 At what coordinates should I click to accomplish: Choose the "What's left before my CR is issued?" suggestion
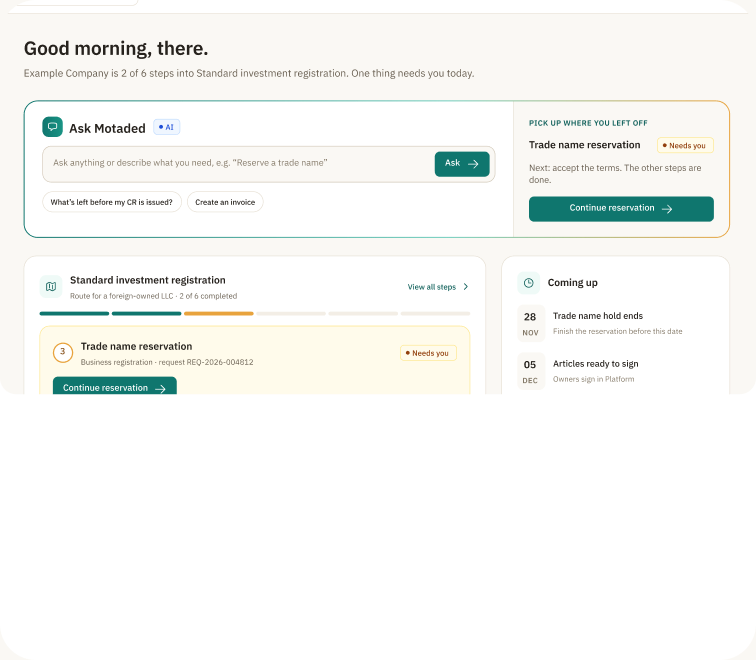(112, 202)
